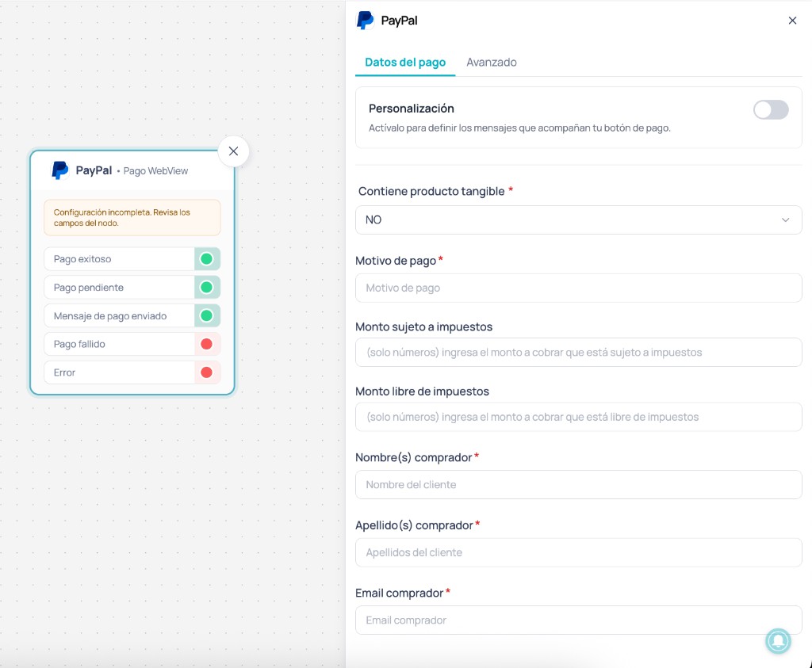Select the Error output row

132,372
